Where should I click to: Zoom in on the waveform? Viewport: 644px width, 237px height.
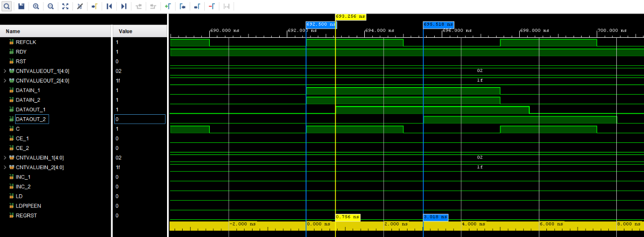coord(36,7)
